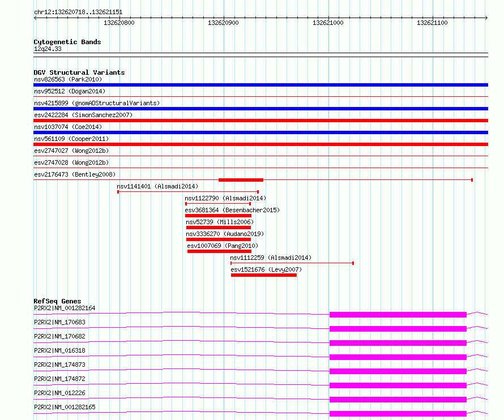504x420 pixels.
Task: Select nsv561109 (Cooper2011) variant label
Action: (71, 139)
